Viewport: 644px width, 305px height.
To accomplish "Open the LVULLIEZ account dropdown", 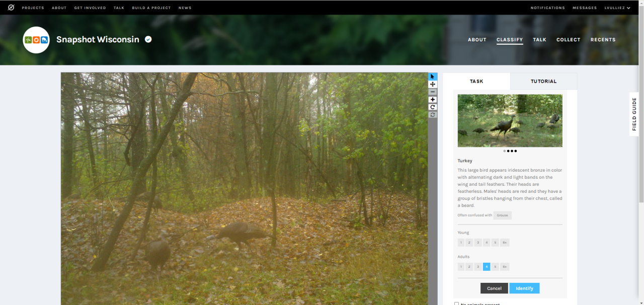I will pos(617,8).
